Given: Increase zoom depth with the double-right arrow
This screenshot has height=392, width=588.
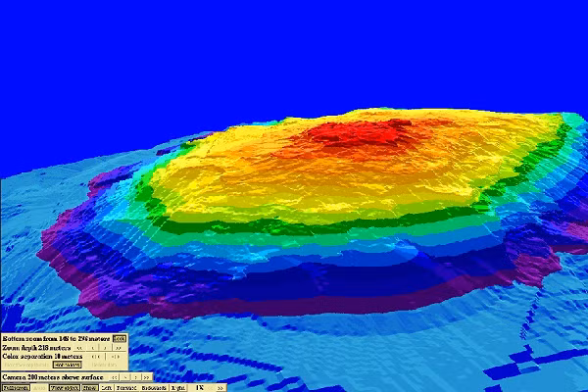Looking at the screenshot, I should tap(118, 347).
